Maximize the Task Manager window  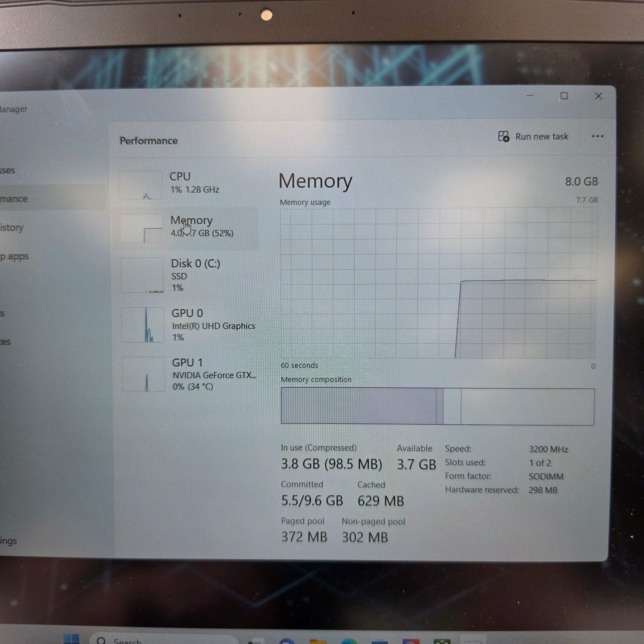564,96
